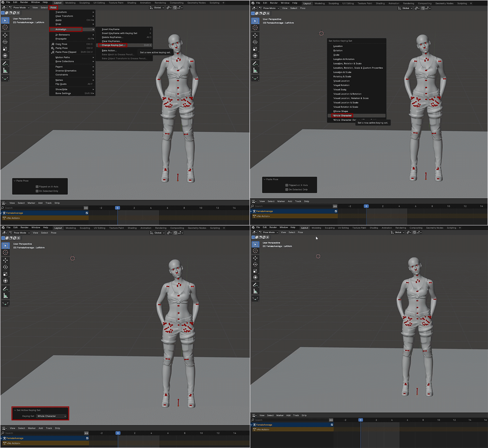Screen dimensions: 488x448
Task: Click Bake Action... in Animation submenu
Action: pyautogui.click(x=109, y=51)
